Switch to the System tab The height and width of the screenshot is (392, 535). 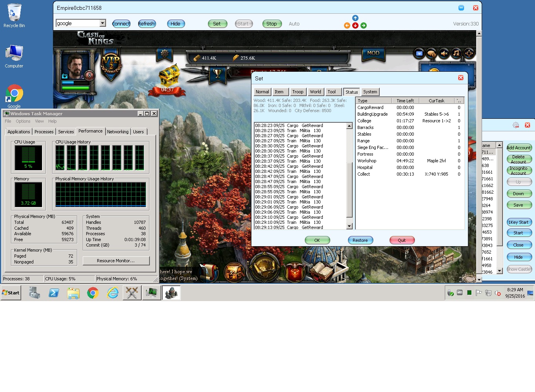pos(370,92)
